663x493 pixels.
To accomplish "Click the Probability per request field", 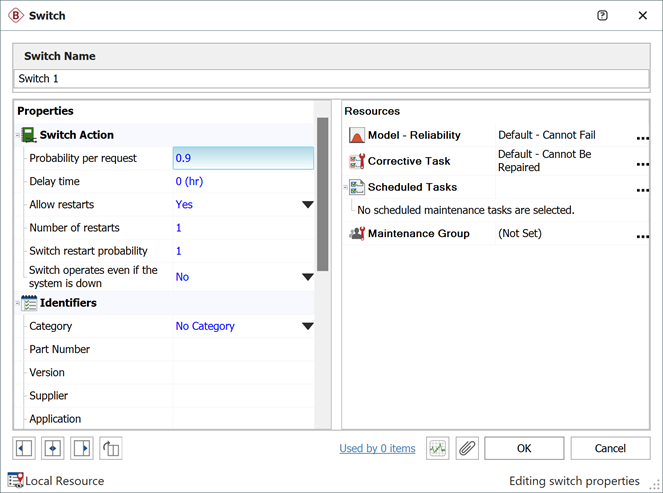I will 243,158.
